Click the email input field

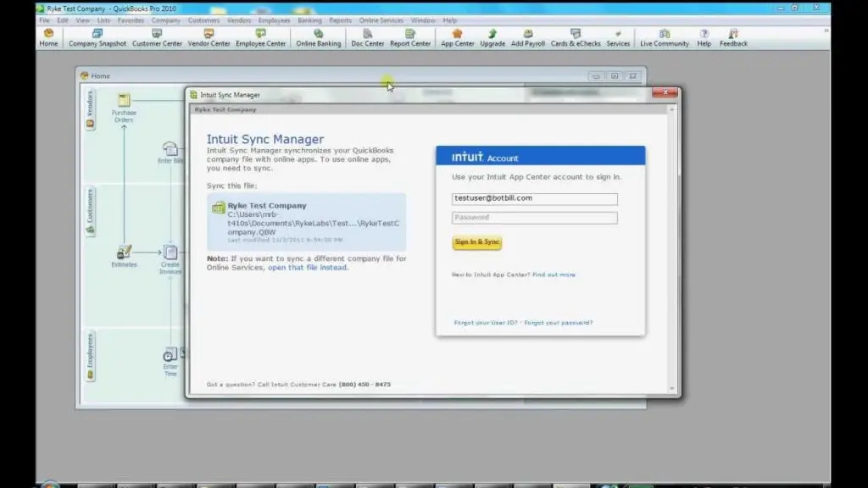534,198
